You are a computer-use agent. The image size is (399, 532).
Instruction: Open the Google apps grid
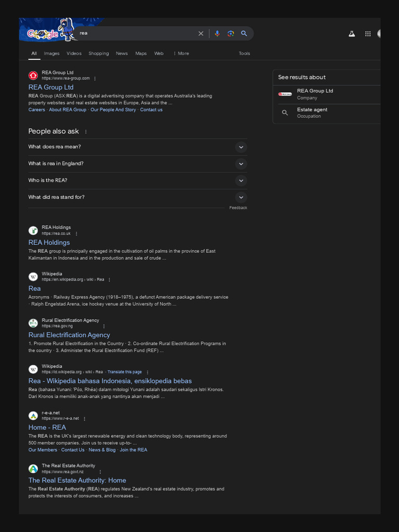pyautogui.click(x=368, y=34)
